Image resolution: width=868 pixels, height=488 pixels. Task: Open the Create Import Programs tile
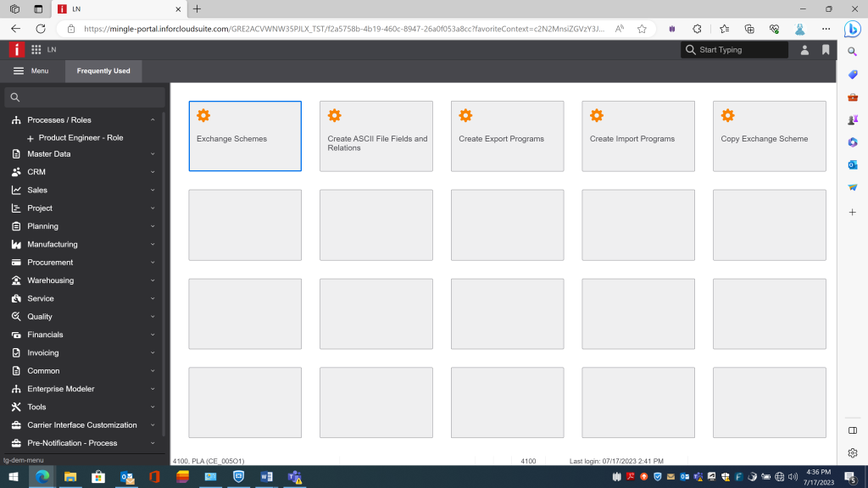[x=637, y=136]
